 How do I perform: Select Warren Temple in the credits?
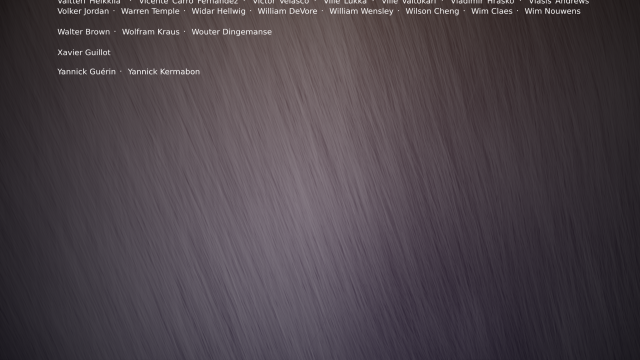[150, 11]
